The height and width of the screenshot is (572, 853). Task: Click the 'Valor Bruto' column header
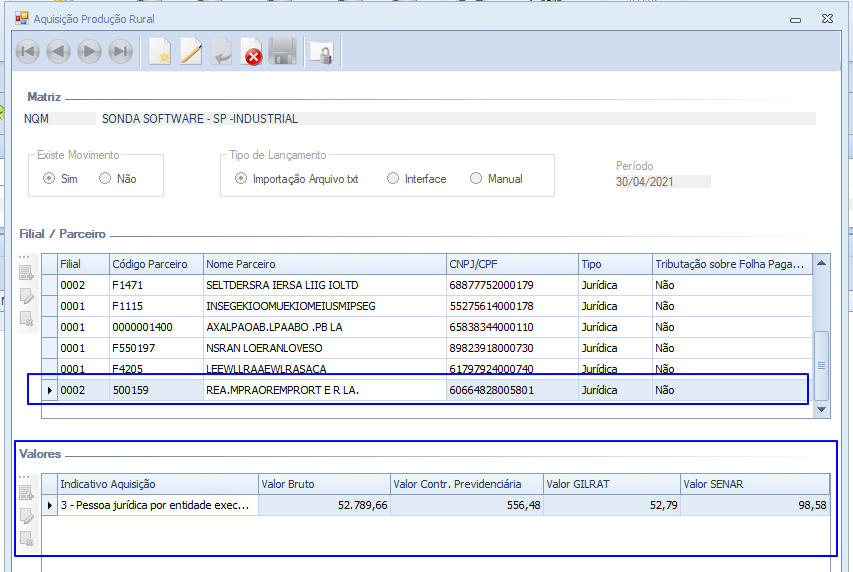pos(322,484)
